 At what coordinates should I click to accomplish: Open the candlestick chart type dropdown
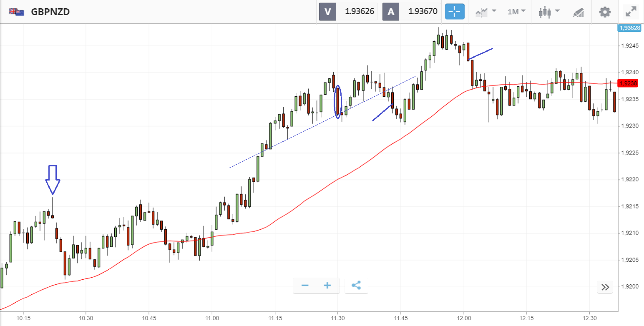tap(548, 12)
